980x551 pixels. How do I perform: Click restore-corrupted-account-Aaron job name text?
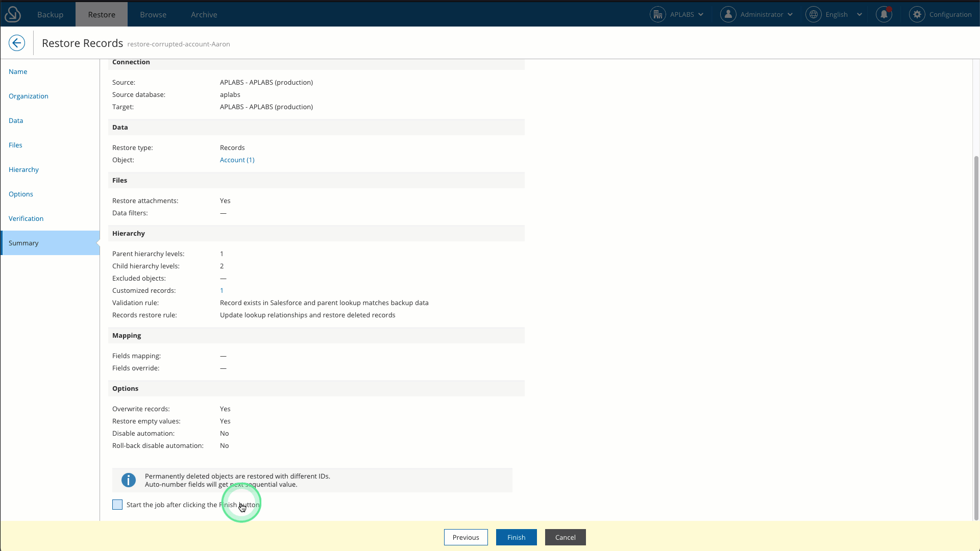[179, 44]
